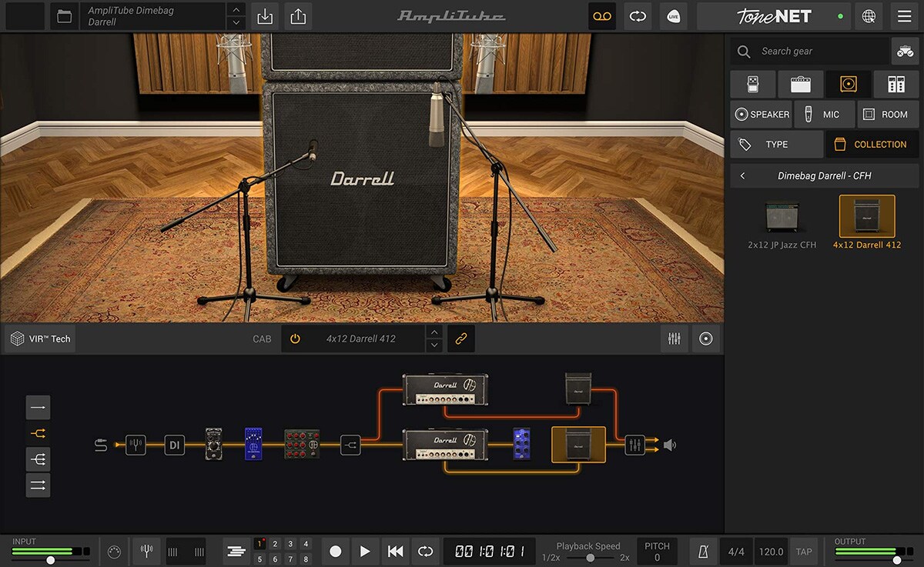Click the signal splitter block
The image size is (924, 567).
tap(350, 445)
